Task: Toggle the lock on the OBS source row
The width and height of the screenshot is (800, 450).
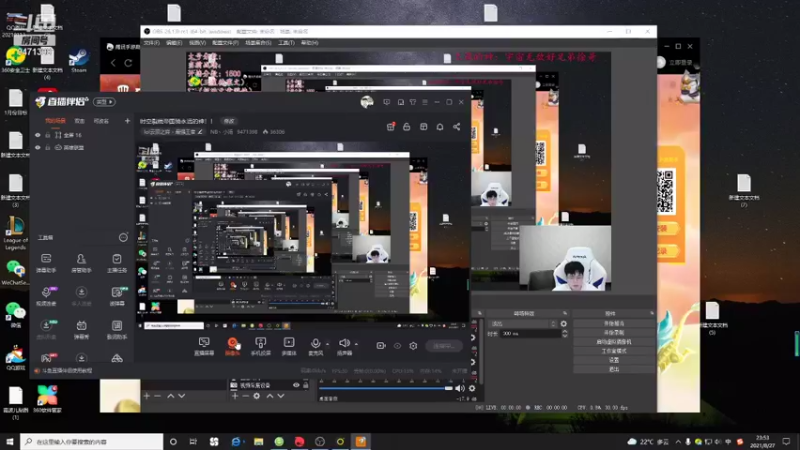Action: click(x=306, y=385)
